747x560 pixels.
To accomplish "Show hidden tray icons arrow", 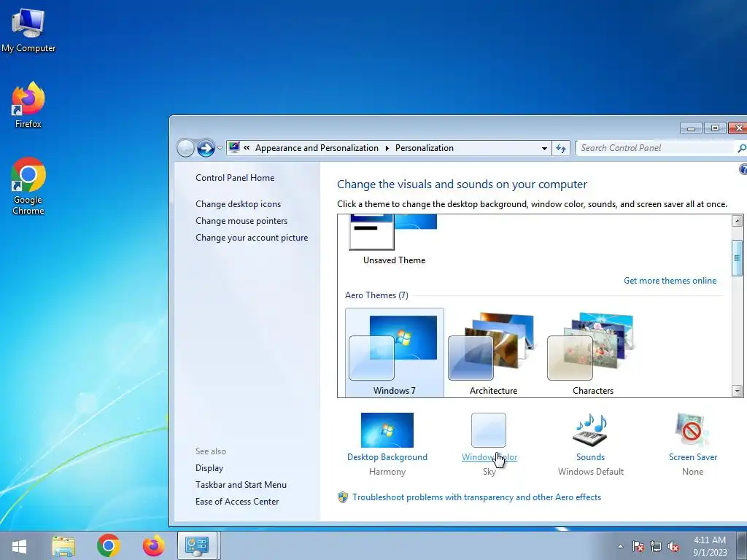I will click(620, 546).
